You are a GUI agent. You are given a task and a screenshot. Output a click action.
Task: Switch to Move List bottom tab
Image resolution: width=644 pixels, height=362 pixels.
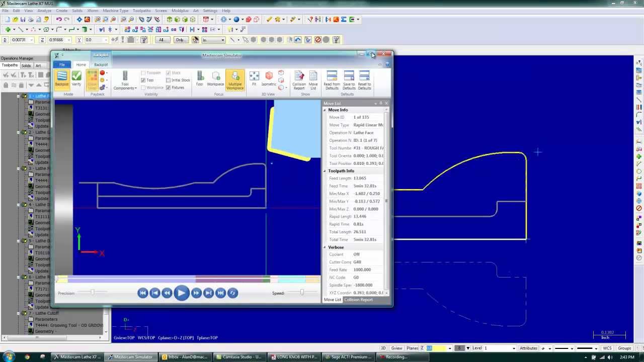[x=332, y=300]
